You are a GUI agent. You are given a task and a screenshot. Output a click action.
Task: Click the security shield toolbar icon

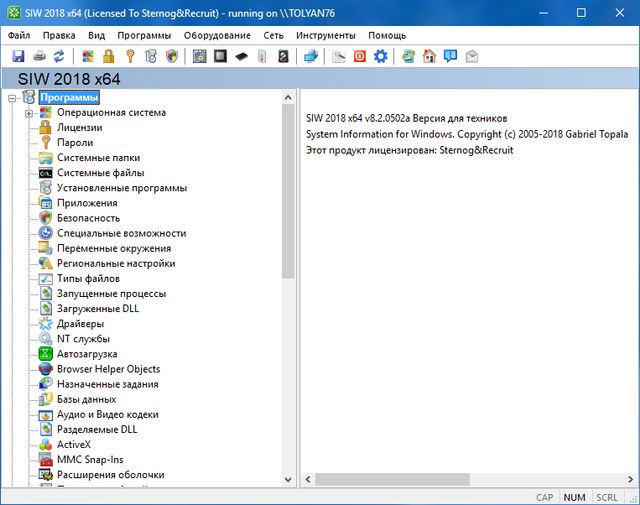pos(171,56)
